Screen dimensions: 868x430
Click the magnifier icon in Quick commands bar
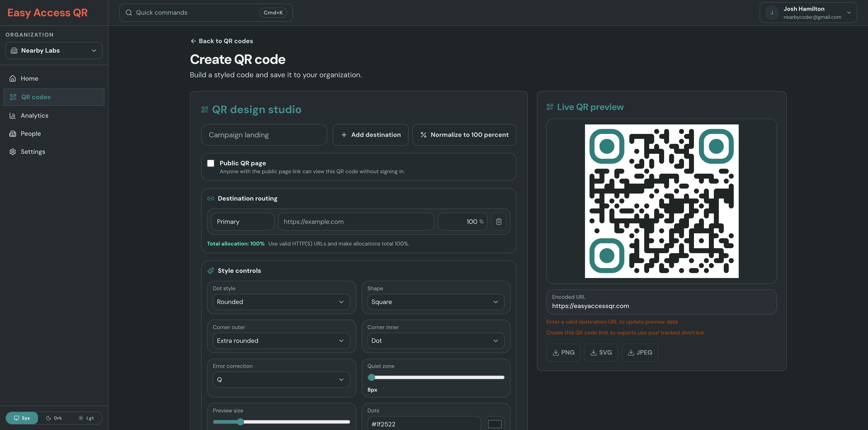[129, 12]
